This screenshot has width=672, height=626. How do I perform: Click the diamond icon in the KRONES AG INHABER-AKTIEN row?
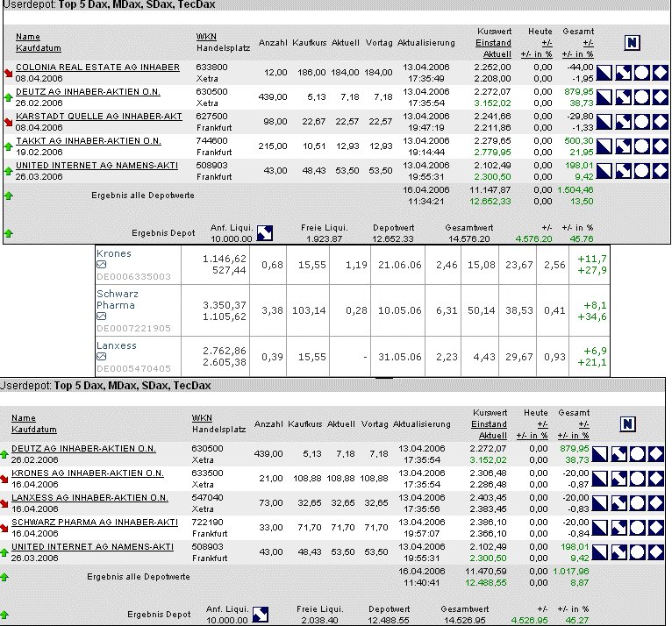click(x=656, y=479)
